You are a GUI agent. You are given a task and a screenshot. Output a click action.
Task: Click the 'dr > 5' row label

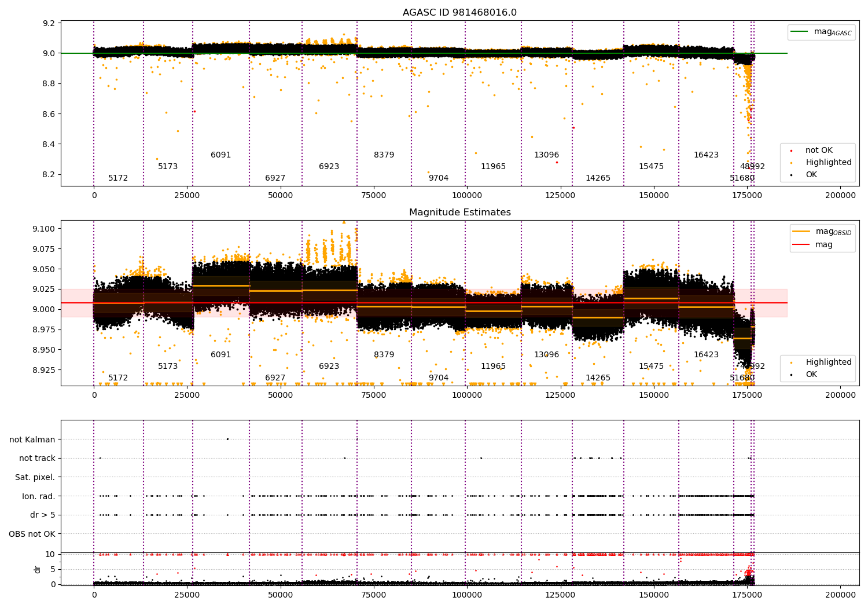coord(42,515)
